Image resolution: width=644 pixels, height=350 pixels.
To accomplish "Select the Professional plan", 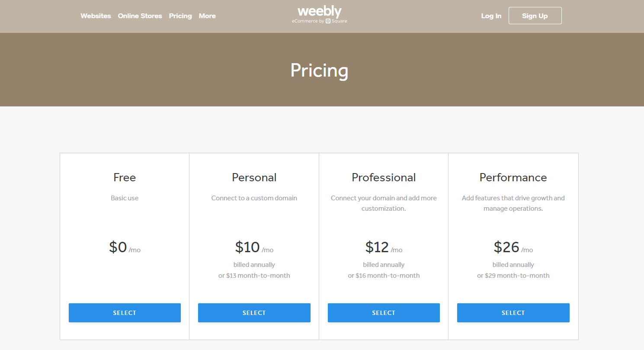I will (384, 312).
